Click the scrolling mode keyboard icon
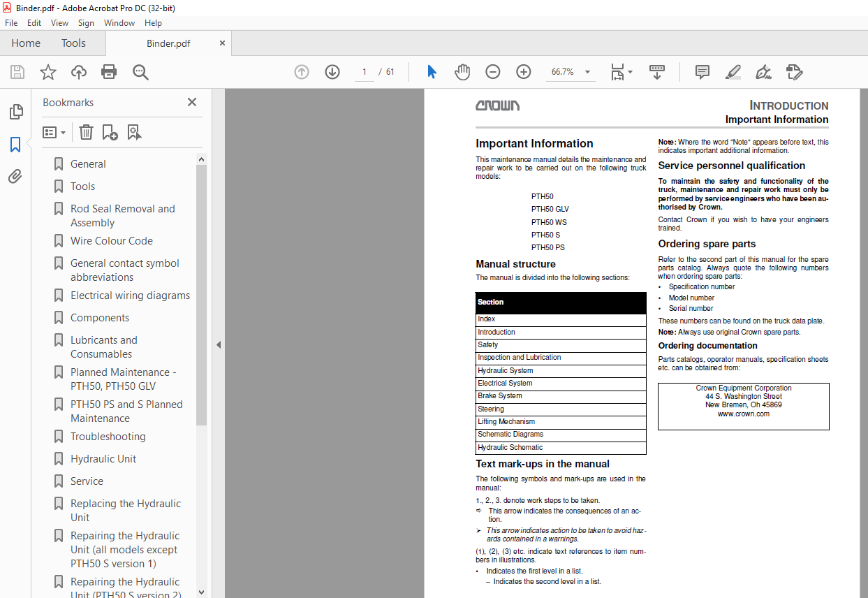This screenshot has height=598, width=868. click(657, 72)
